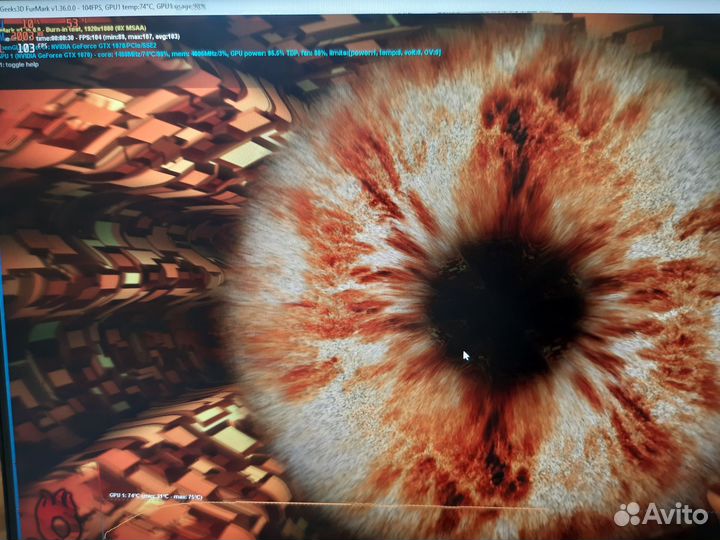Click the GPU power TDP readout
Image resolution: width=720 pixels, height=540 pixels.
click(x=265, y=54)
